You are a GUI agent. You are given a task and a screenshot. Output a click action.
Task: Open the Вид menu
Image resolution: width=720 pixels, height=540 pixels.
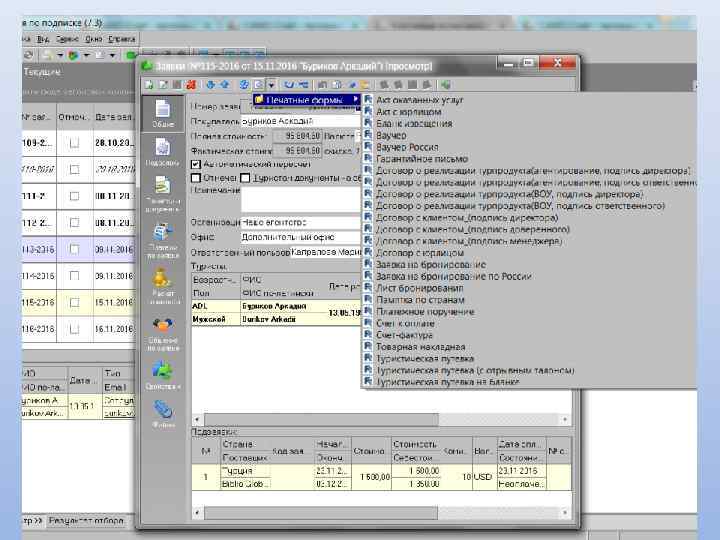(x=43, y=39)
